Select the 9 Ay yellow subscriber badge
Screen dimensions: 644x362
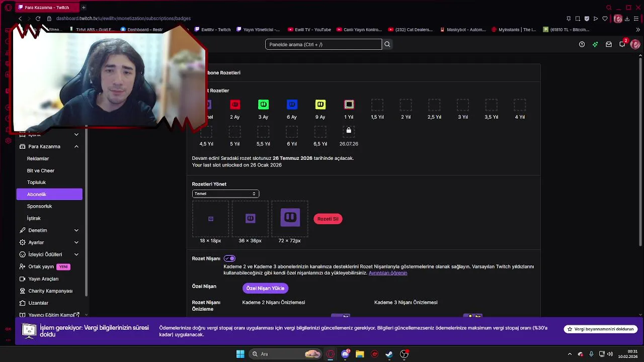[320, 105]
